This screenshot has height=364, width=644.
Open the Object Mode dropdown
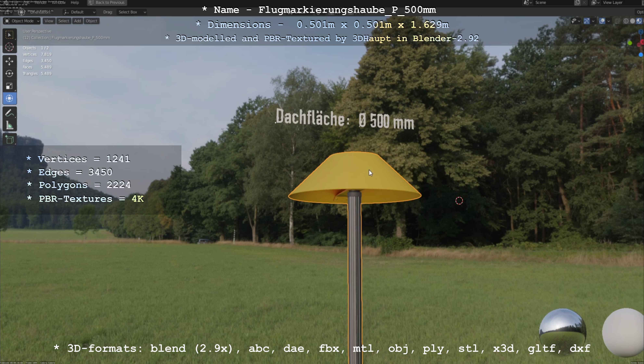[22, 21]
